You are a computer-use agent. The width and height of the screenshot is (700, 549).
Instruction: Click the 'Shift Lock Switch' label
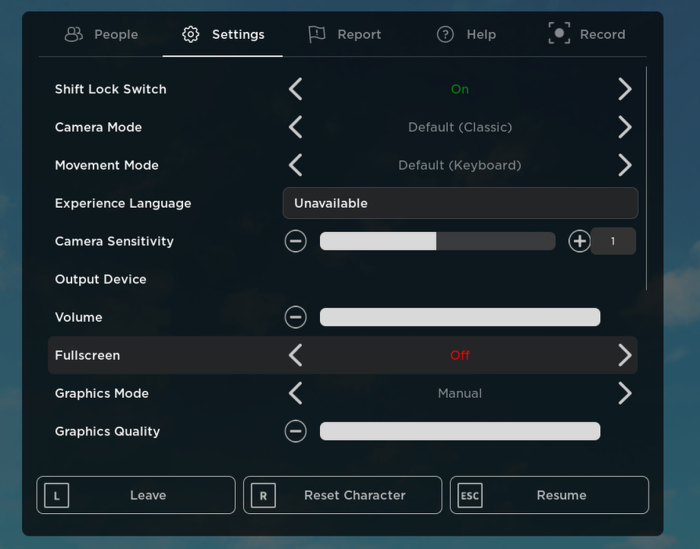[111, 89]
